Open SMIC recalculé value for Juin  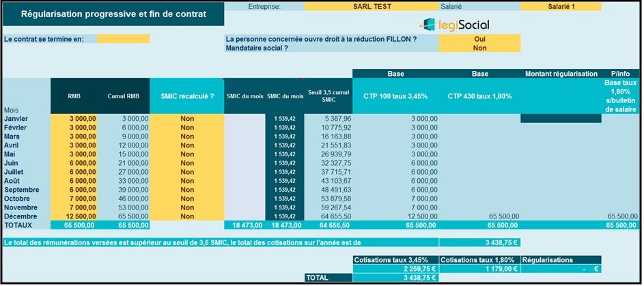[187, 163]
